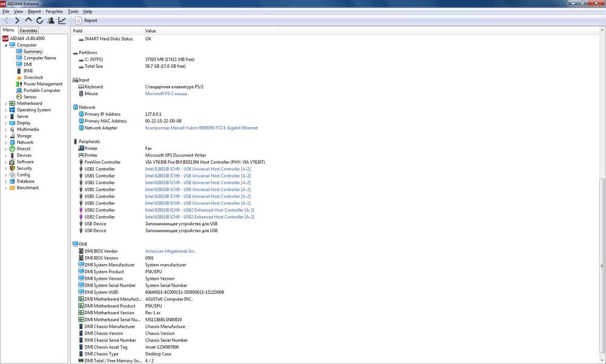Viewport: 606px width, 364px height.
Task: Open the Report menu
Action: 34,12
